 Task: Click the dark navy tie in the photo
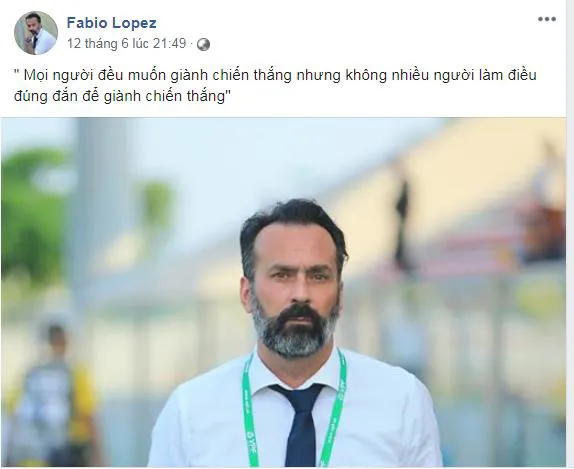(x=301, y=425)
